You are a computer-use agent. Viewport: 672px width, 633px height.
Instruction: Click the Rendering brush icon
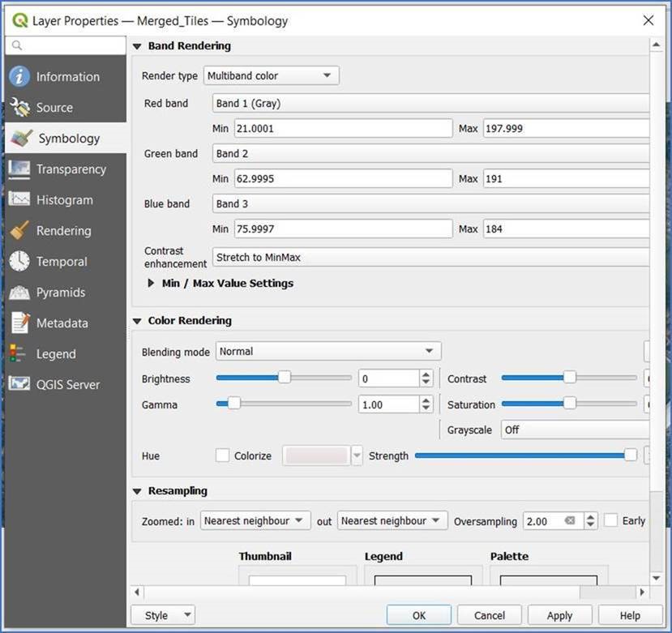(19, 230)
